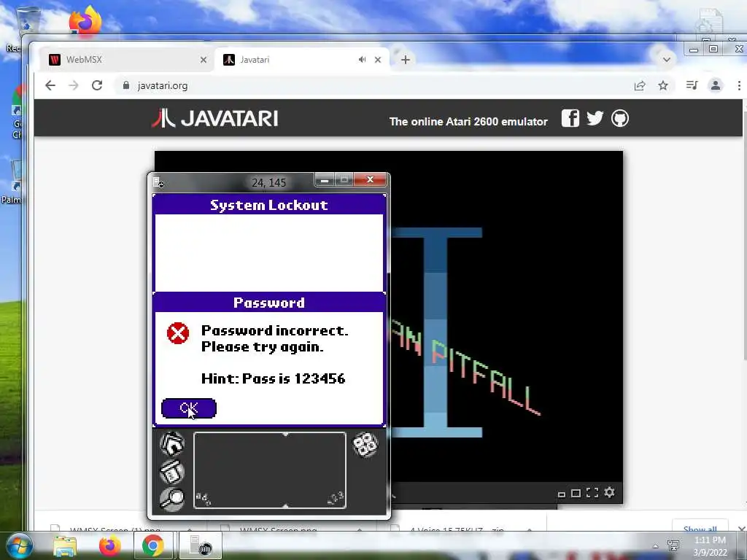The image size is (747, 560).
Task: Bookmark this page with the star
Action: point(663,85)
